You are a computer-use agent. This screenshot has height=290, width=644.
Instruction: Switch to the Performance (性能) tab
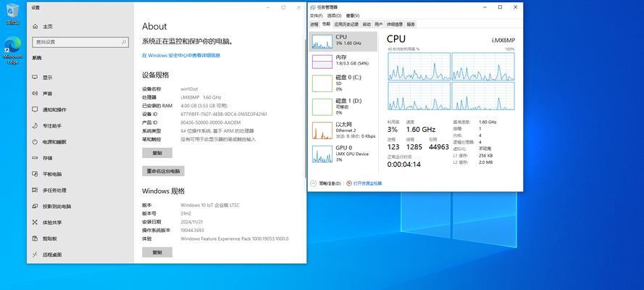(x=326, y=24)
